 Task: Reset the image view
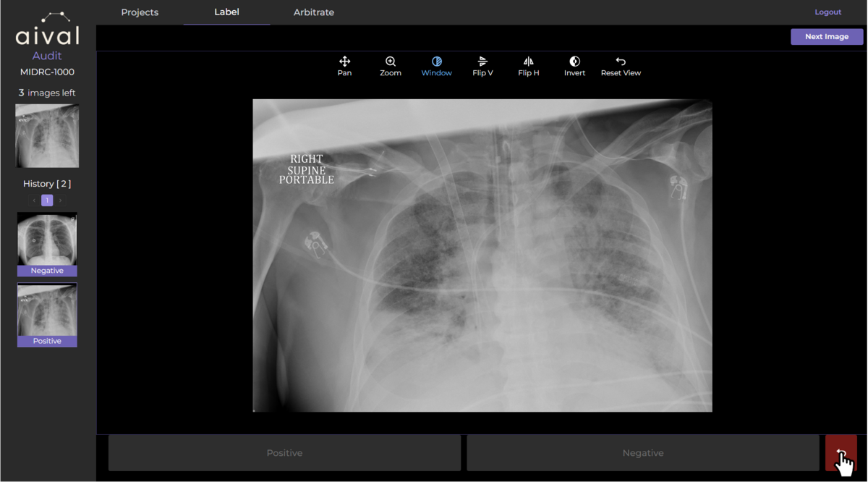click(621, 66)
